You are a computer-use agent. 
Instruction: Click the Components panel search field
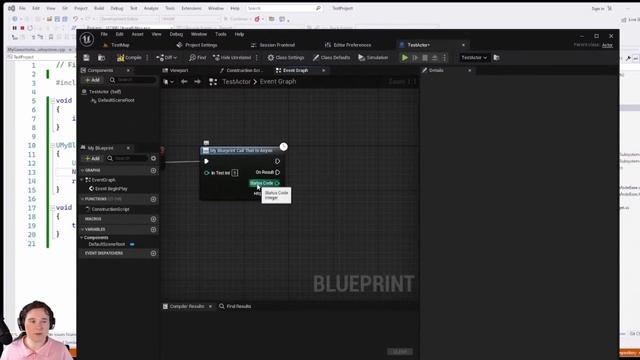coord(132,80)
